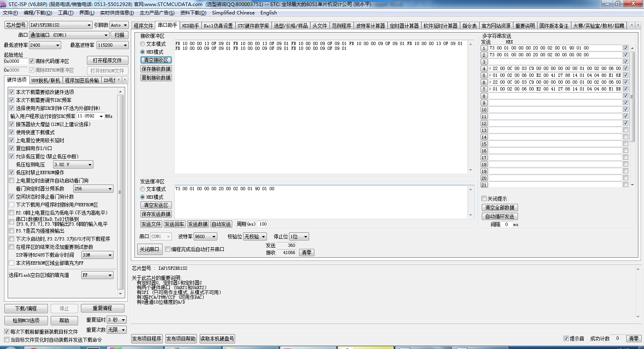This screenshot has height=349, width=644.
Task: Click 扫描 button next to serial port
Action: (120, 35)
